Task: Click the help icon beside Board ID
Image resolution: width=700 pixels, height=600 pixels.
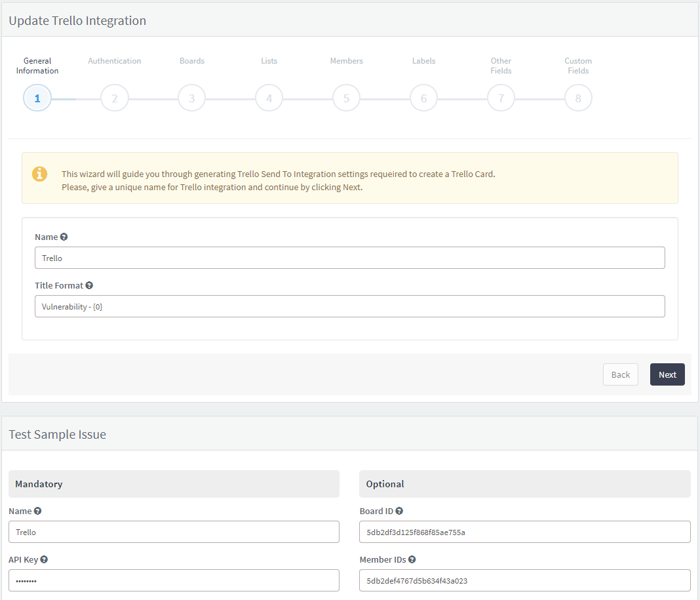Action: click(x=399, y=511)
